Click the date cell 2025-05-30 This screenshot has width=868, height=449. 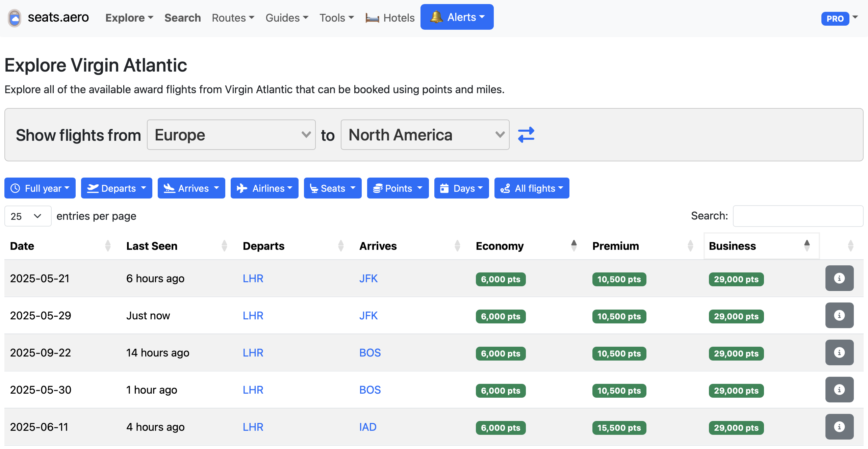pos(41,390)
